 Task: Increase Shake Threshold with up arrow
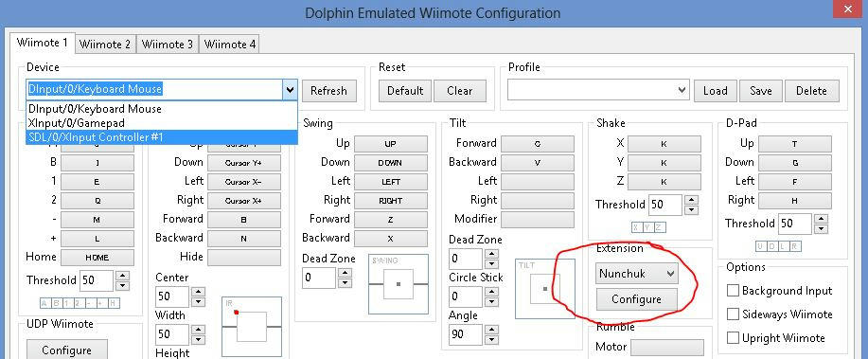(x=691, y=200)
